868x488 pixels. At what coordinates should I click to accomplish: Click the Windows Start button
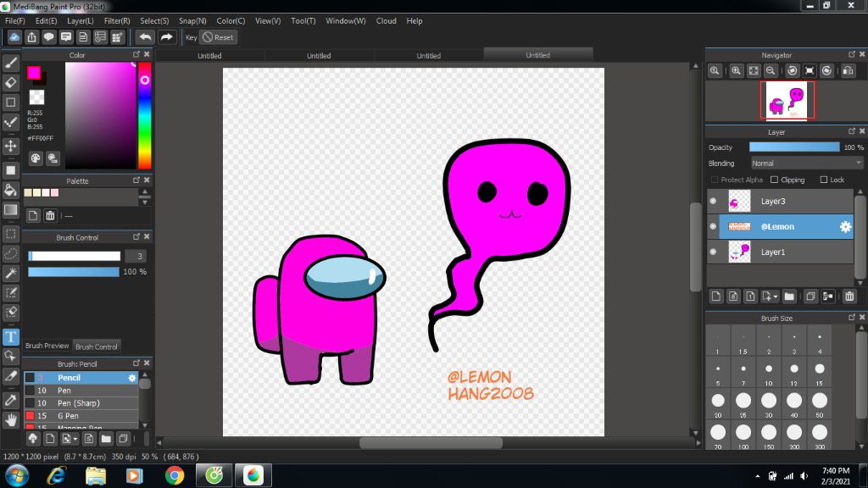point(17,475)
